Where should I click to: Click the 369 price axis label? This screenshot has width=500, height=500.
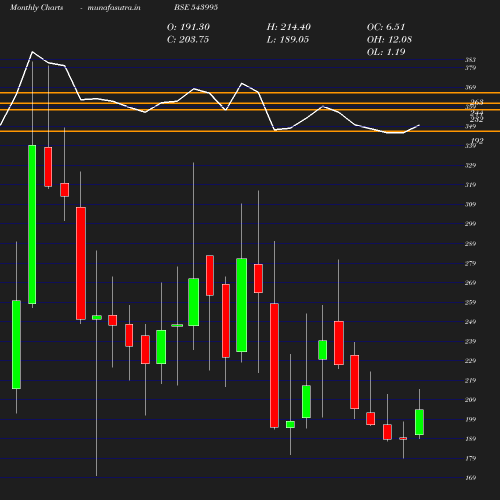470,87
